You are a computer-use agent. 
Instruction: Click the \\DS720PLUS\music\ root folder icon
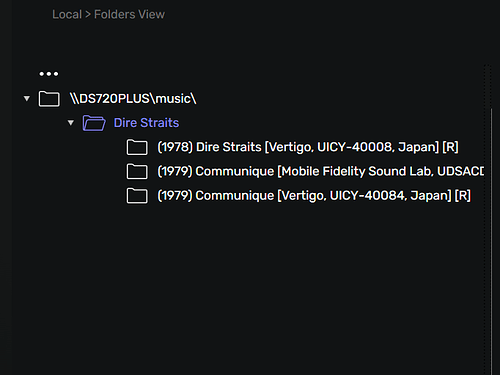click(49, 99)
